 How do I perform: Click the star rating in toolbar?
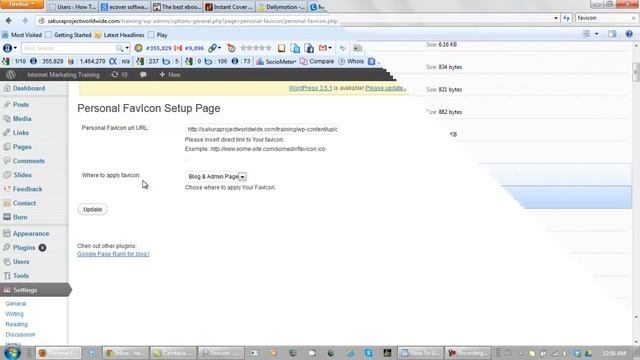[256, 48]
